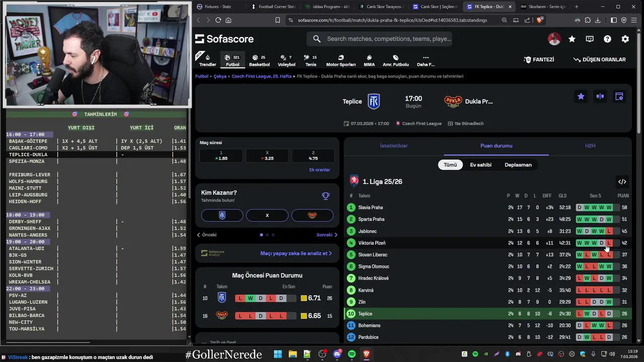Open new browser tab plus button

coord(577,7)
